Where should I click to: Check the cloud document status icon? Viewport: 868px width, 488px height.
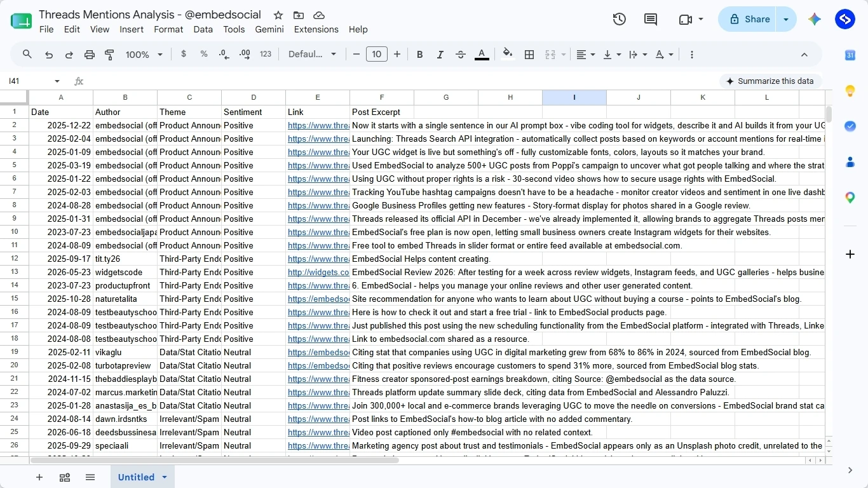[x=319, y=15]
